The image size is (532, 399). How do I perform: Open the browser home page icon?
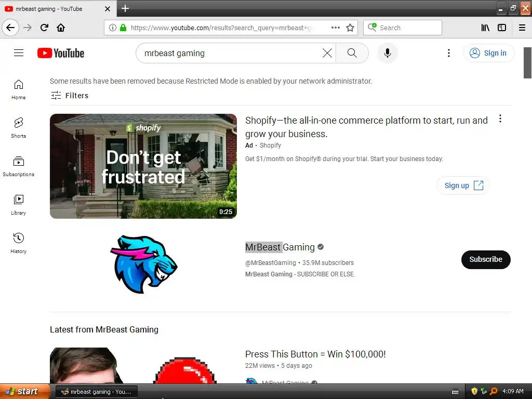61,28
